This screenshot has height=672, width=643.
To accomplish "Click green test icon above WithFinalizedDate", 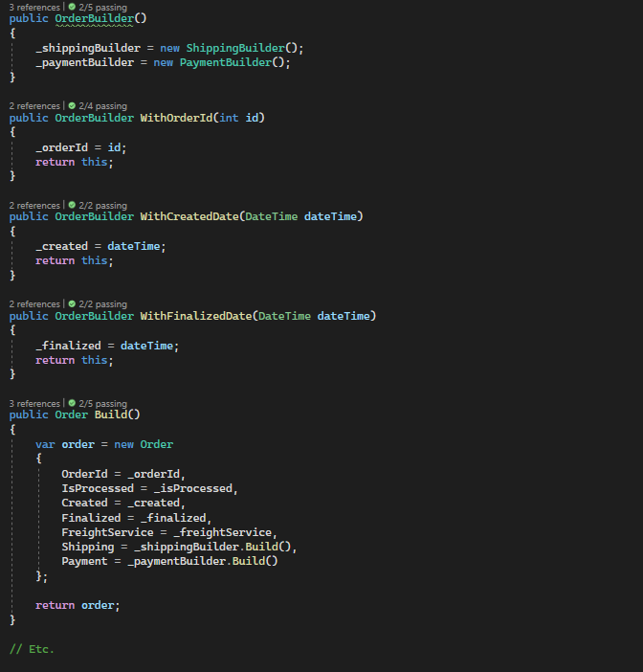I will point(72,303).
